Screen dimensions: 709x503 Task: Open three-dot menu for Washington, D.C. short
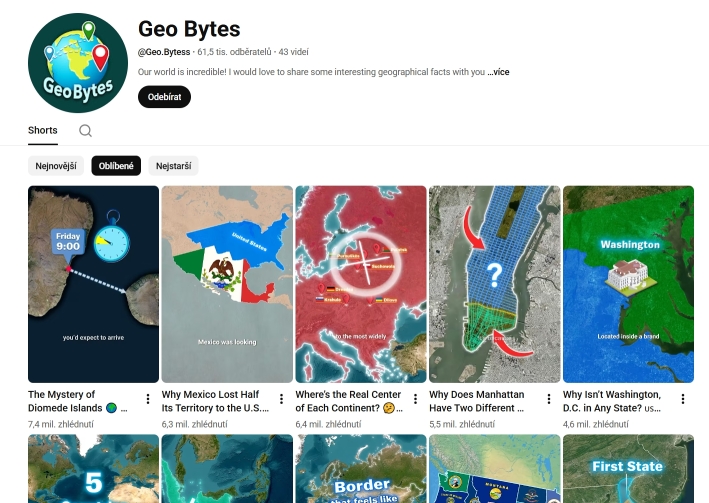[683, 399]
